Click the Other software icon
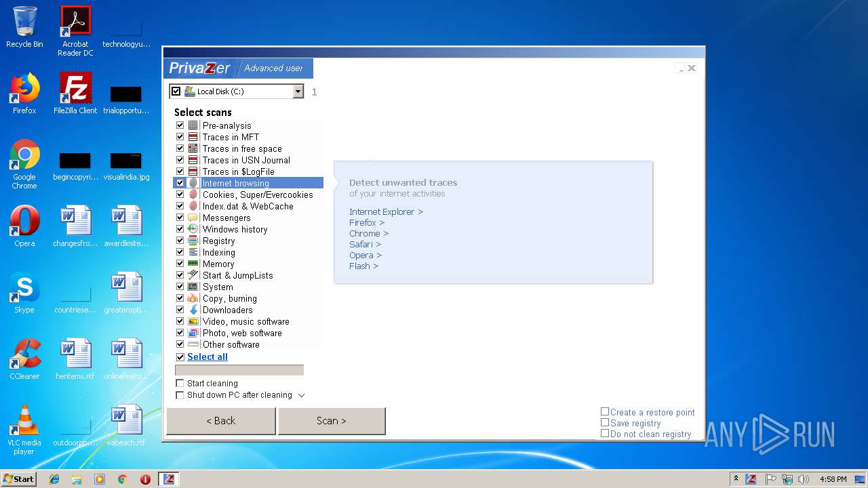 pyautogui.click(x=193, y=344)
